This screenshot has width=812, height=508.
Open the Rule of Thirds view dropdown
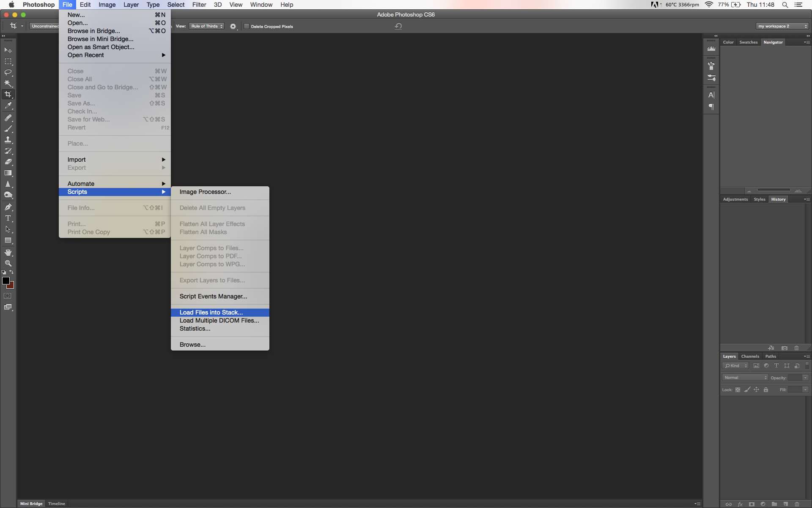click(206, 26)
